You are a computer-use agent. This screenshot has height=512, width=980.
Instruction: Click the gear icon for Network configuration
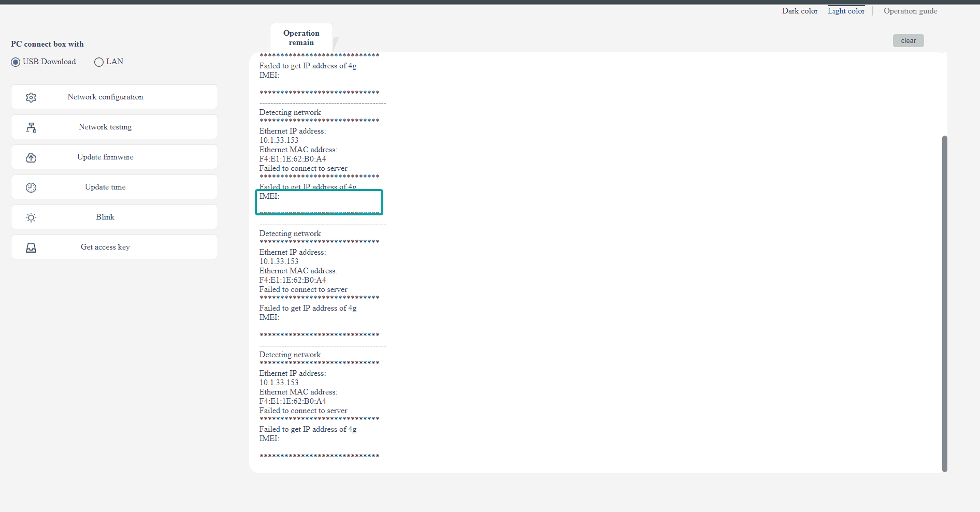coord(31,97)
